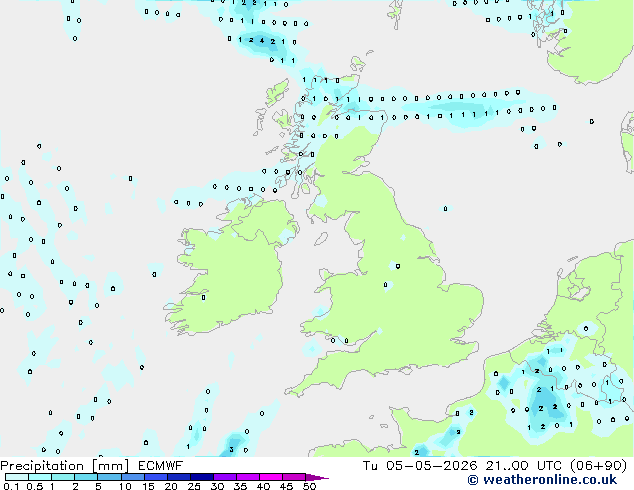Pick the 2–5 mm legend swatch
Viewport: 634px width, 490px height.
[x=86, y=477]
